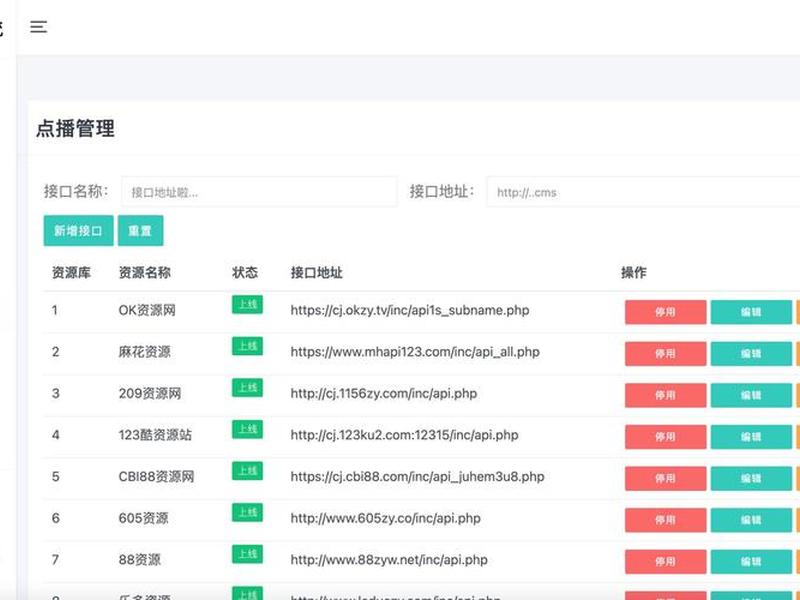Click 上线 status badge of 209资源网
This screenshot has width=800, height=600.
tap(247, 388)
